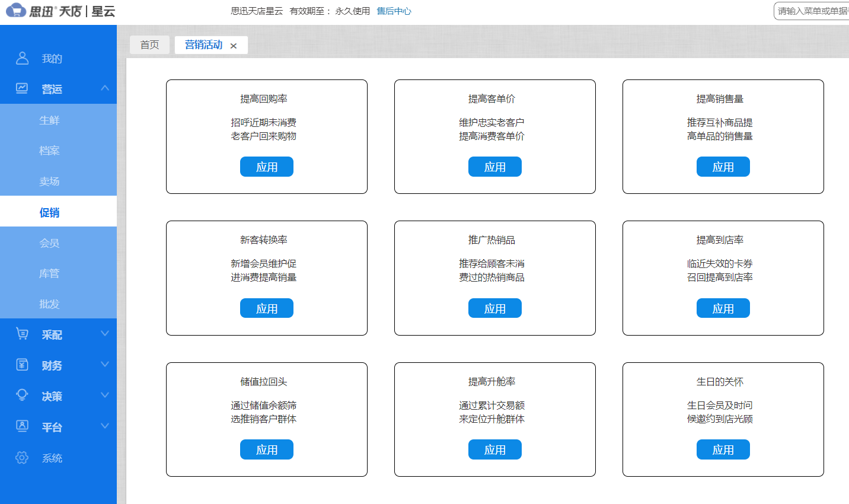Select the 采配 shopping cart icon
The image size is (849, 504).
[x=22, y=334]
